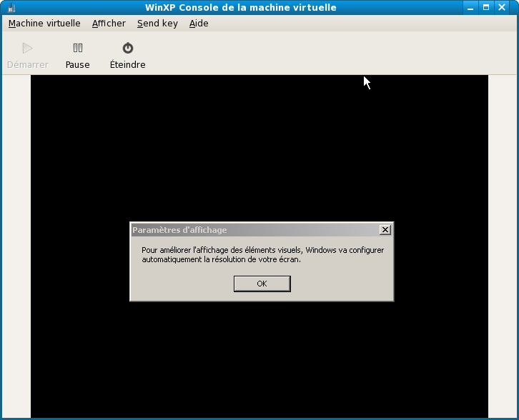Click the virtual machine icon in the title bar
Image resolution: width=519 pixels, height=420 pixels.
11,7
